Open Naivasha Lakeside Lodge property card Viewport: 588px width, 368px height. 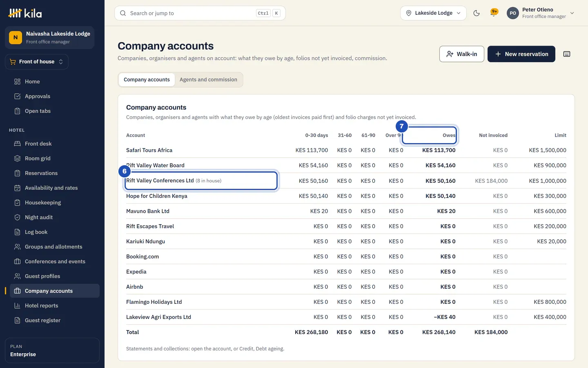[x=49, y=38]
